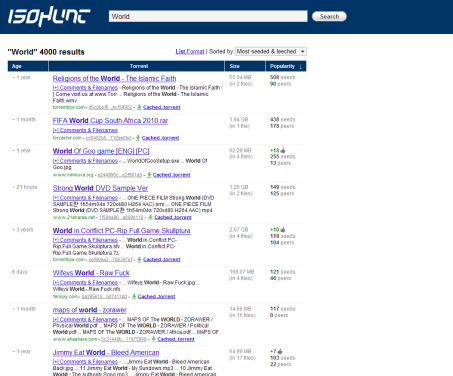Open hash link beside www.ahashare.com

tap(124, 339)
